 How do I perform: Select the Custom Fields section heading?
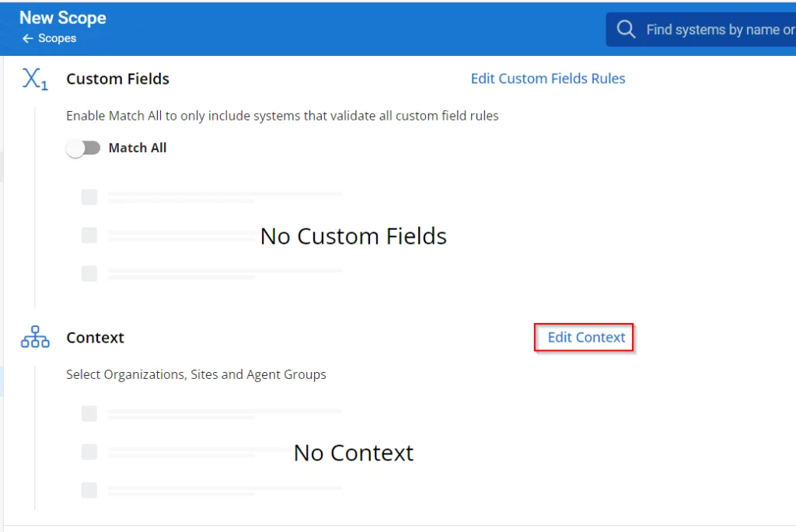pos(117,79)
